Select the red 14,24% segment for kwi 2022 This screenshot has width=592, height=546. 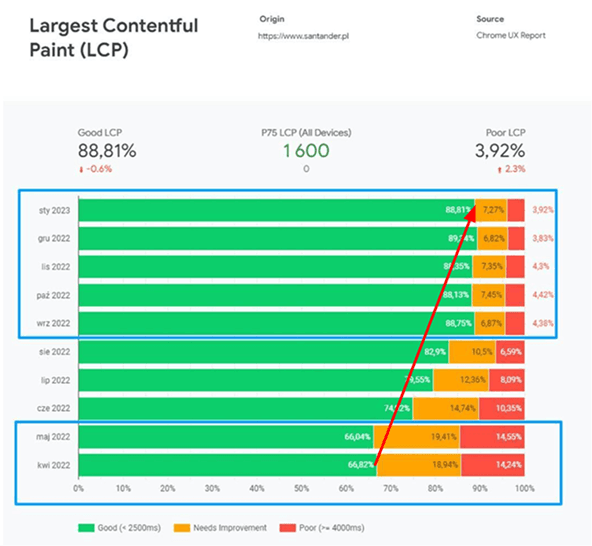[493, 465]
